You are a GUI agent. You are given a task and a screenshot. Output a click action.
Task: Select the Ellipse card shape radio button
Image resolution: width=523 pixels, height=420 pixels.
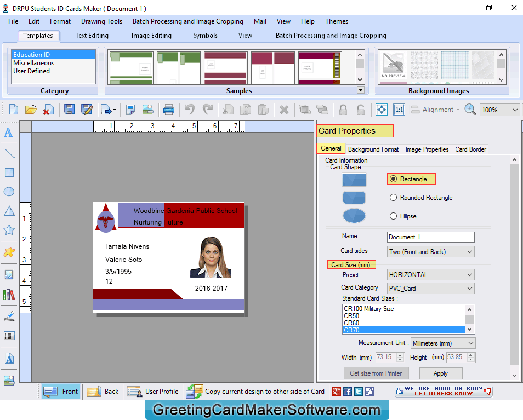[393, 216]
